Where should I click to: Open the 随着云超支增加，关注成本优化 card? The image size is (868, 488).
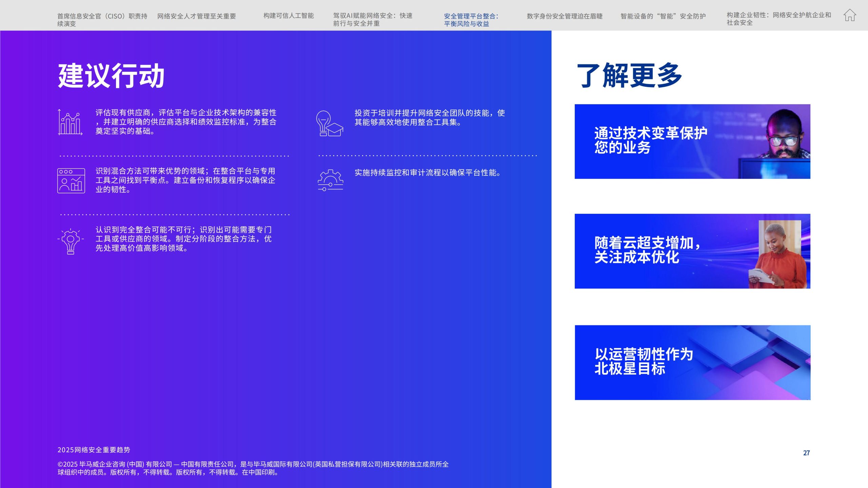click(647, 250)
